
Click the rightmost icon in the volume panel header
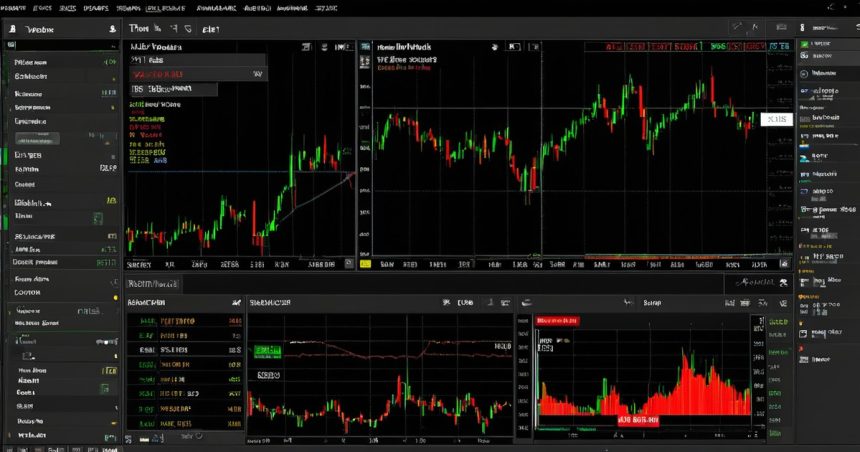pos(783,303)
